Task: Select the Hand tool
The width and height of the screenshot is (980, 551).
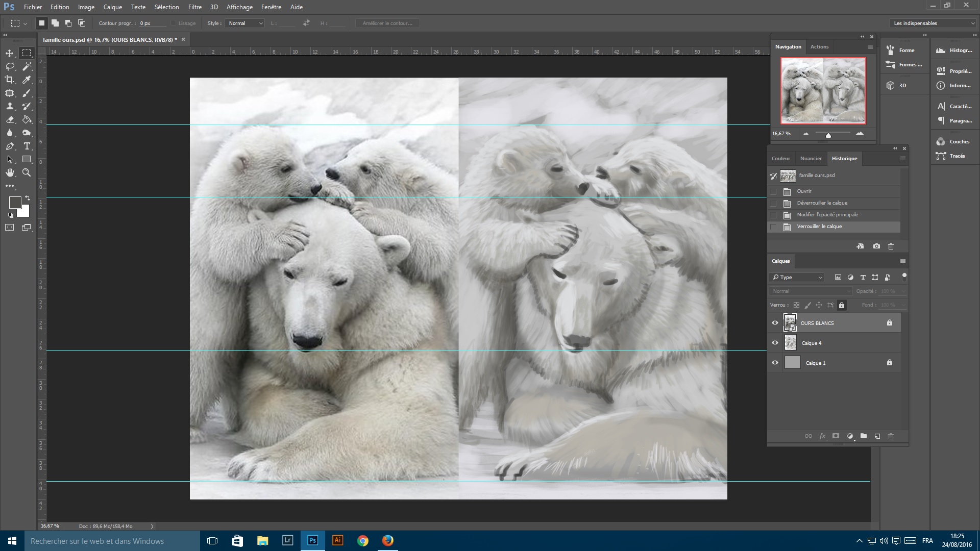Action: coord(10,172)
